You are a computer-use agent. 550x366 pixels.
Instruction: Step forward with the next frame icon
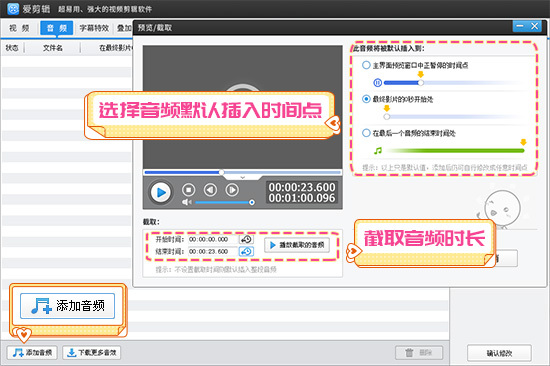click(232, 190)
